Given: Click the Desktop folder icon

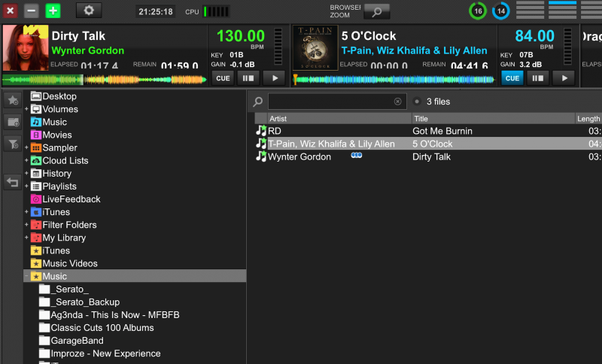Looking at the screenshot, I should click(x=36, y=96).
